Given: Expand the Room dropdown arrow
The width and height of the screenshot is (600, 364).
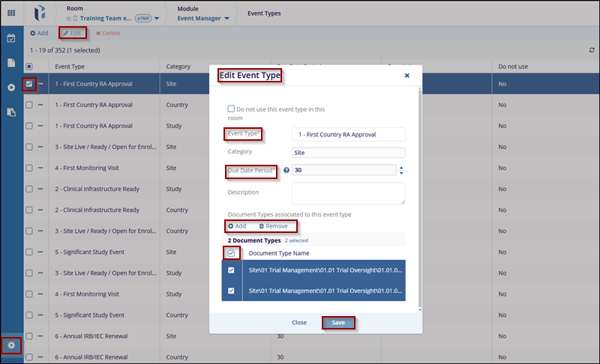Looking at the screenshot, I should click(x=156, y=19).
